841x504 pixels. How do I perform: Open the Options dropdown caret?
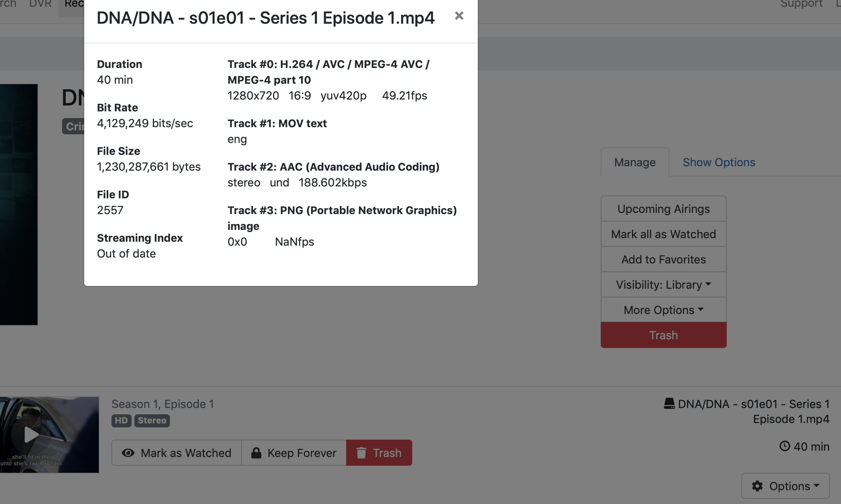[816, 486]
